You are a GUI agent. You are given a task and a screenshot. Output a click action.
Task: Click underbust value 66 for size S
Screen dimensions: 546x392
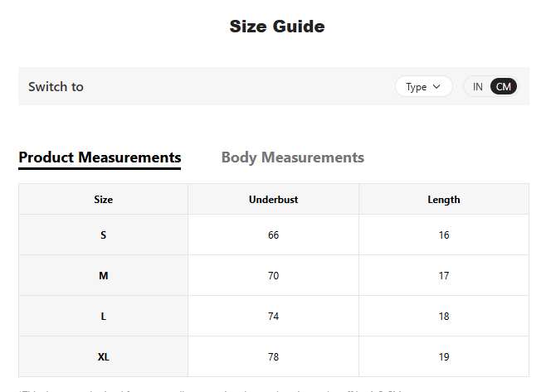(x=273, y=235)
